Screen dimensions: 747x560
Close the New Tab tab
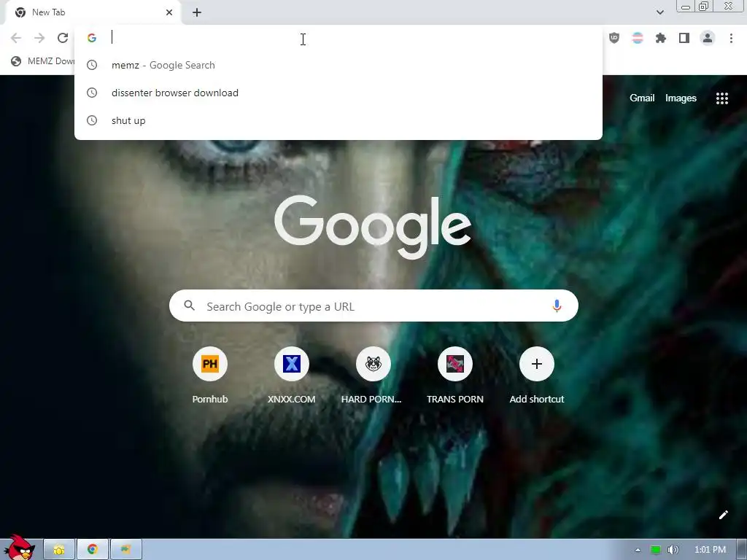(x=169, y=12)
